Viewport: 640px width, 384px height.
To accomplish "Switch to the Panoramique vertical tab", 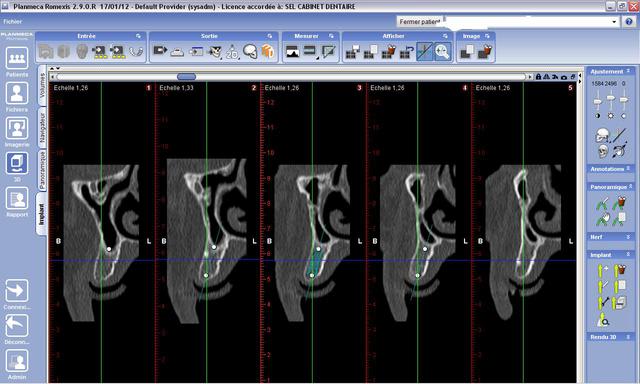I will tap(42, 170).
